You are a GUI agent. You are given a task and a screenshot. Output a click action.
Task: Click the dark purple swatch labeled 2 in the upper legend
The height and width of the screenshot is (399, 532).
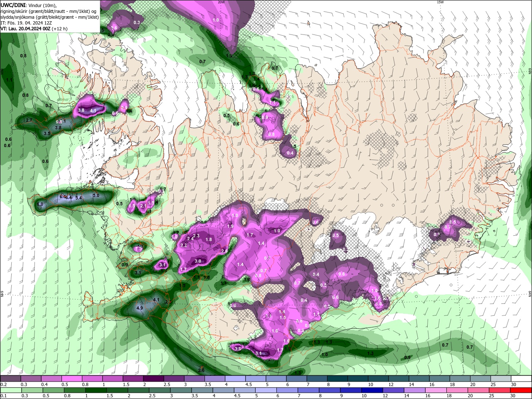[x=153, y=379]
